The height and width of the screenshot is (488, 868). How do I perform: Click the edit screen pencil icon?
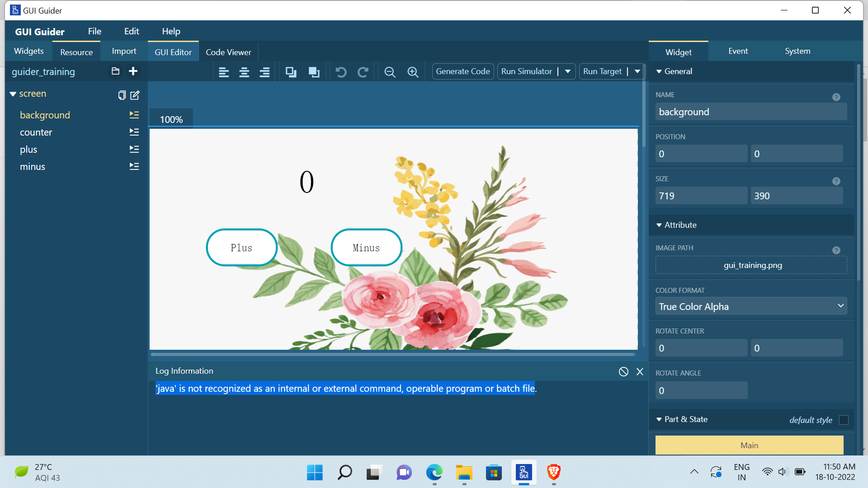point(135,95)
